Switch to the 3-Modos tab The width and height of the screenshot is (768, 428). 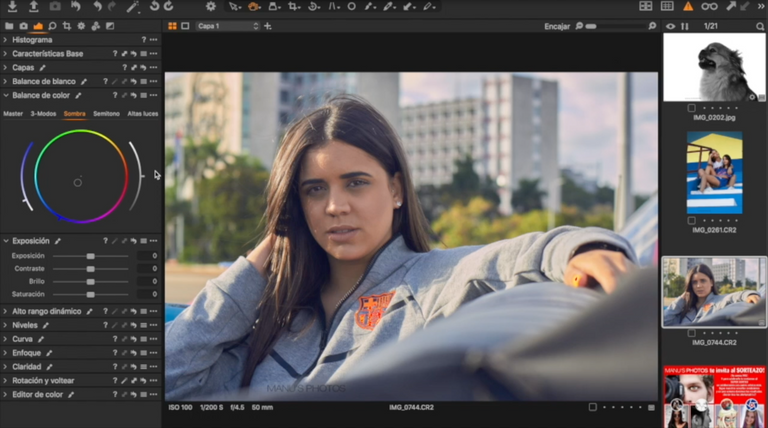pos(43,114)
